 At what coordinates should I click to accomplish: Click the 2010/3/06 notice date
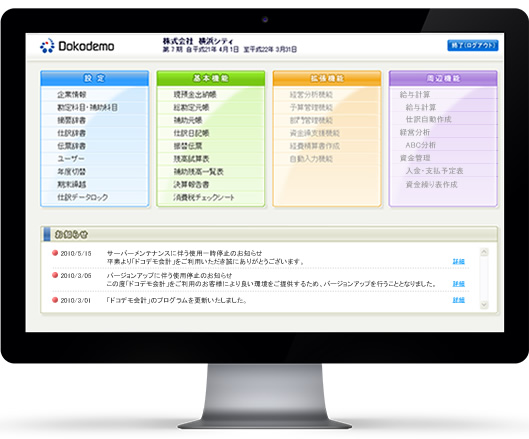coord(76,276)
